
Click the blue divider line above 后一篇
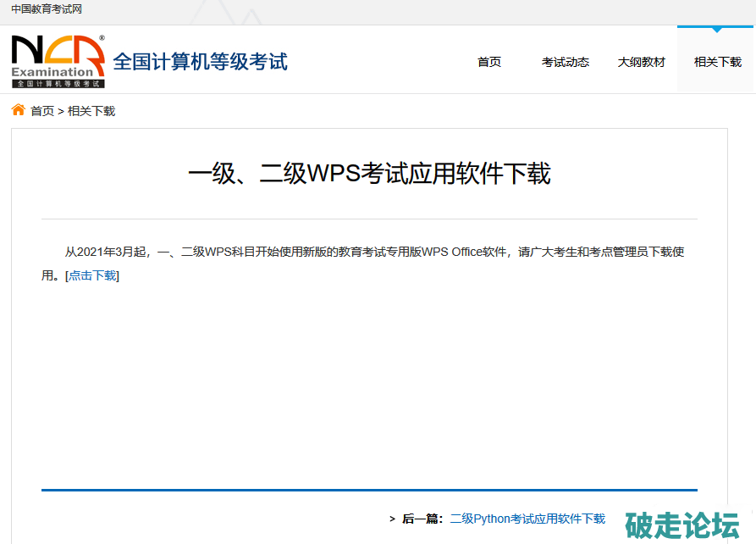click(369, 490)
